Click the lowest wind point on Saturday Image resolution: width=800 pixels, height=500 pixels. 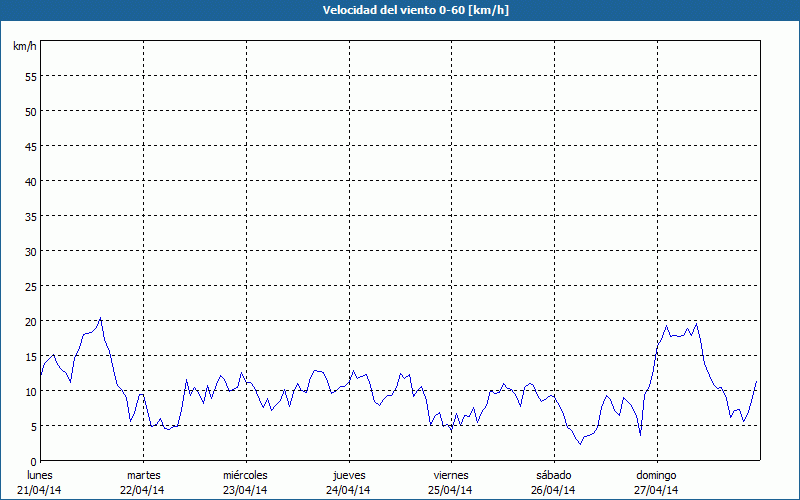pos(580,444)
